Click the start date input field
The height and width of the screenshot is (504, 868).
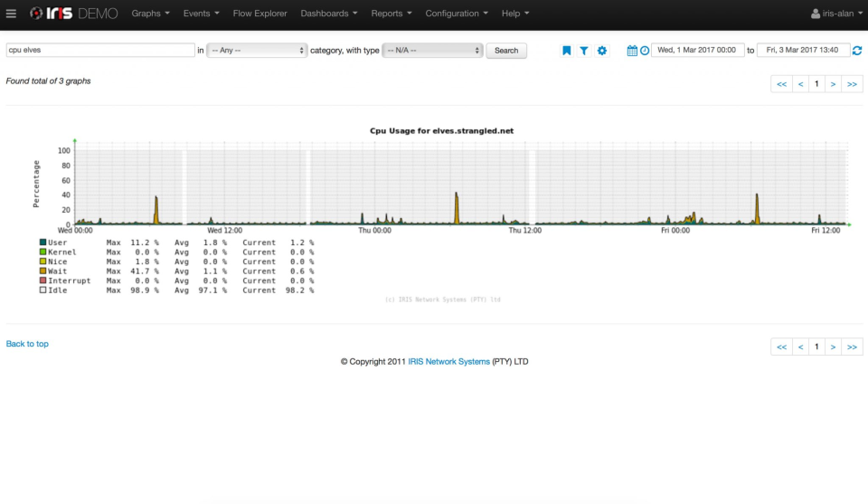coord(697,51)
